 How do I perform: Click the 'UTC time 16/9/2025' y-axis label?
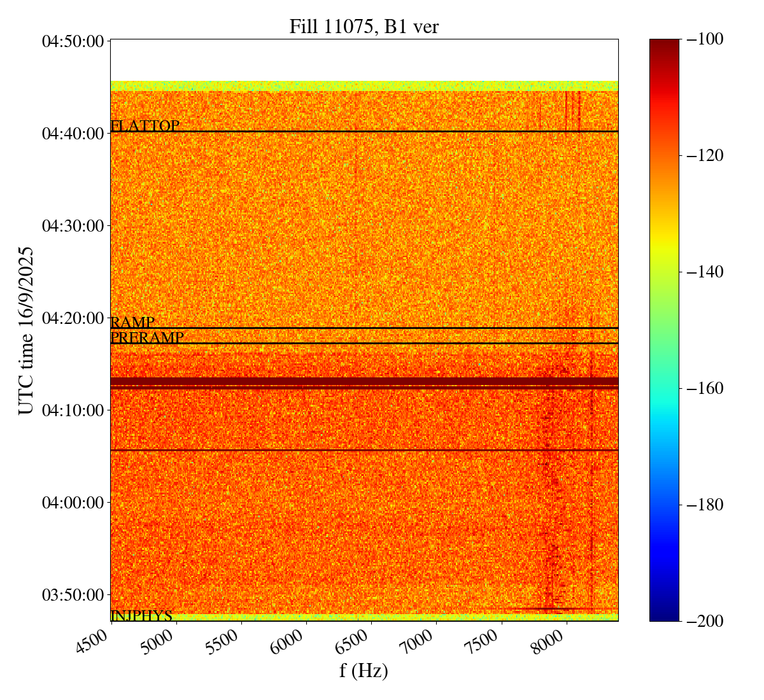pyautogui.click(x=25, y=330)
